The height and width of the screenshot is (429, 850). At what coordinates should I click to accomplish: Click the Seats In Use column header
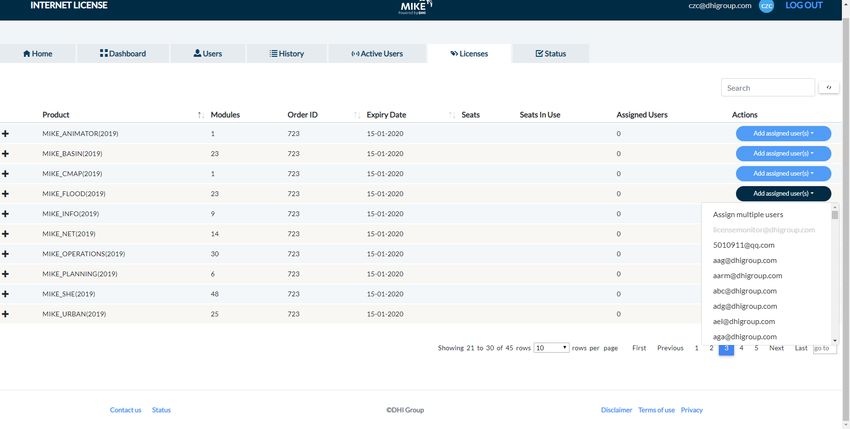[540, 115]
